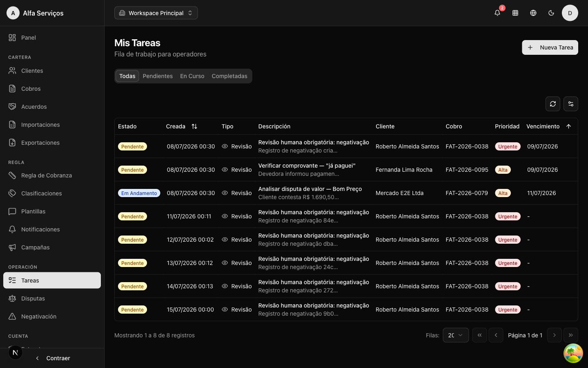Expand the Filas rows-per-page dropdown
Viewport: 588px width, 368px height.
point(456,335)
